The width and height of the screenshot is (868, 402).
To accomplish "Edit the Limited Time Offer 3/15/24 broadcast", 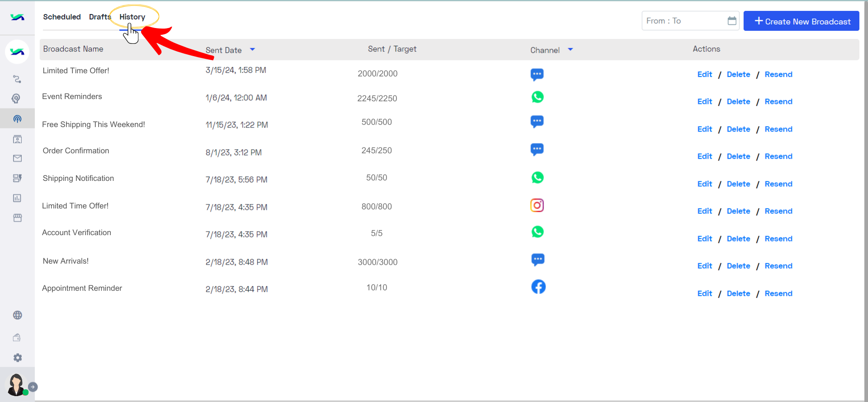I will click(x=704, y=74).
